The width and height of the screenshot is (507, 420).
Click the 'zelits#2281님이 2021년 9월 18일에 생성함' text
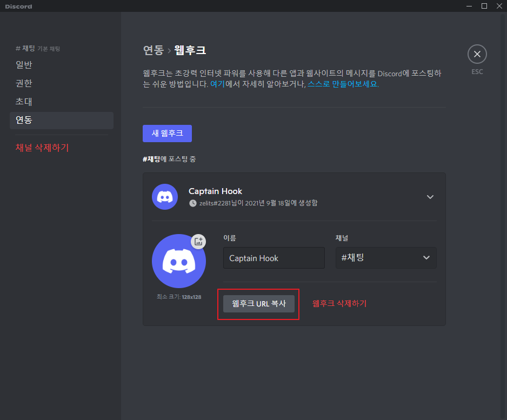pos(258,203)
